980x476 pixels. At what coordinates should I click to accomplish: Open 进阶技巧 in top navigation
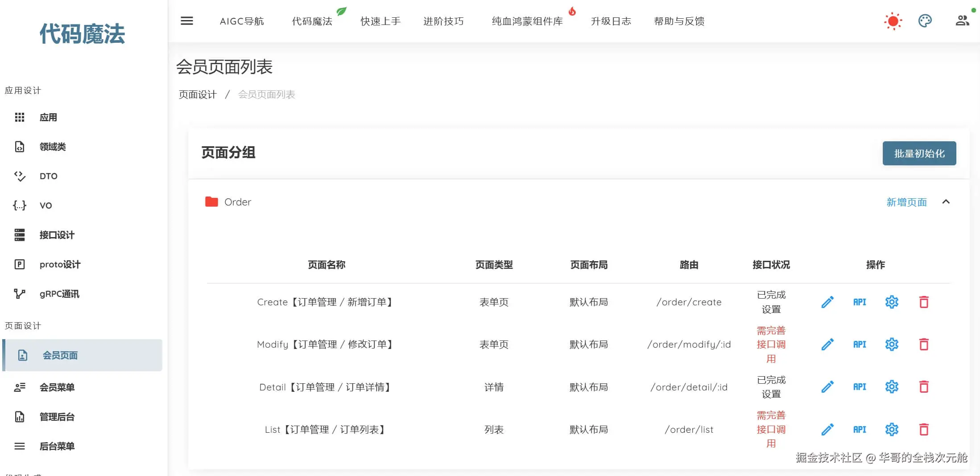pos(443,21)
